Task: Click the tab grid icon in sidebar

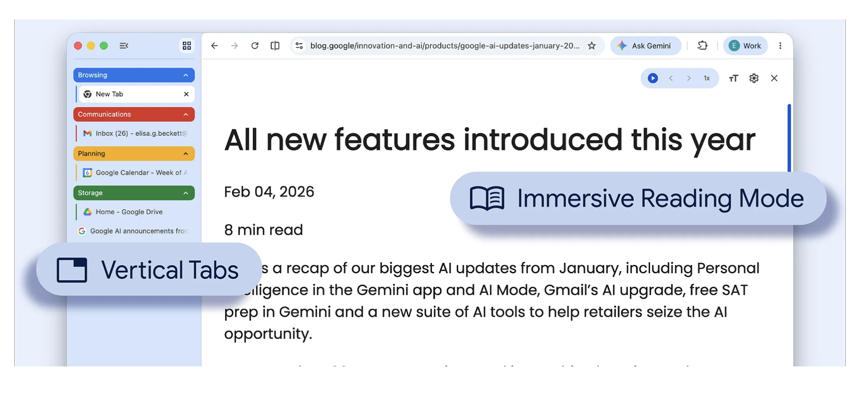Action: [186, 46]
